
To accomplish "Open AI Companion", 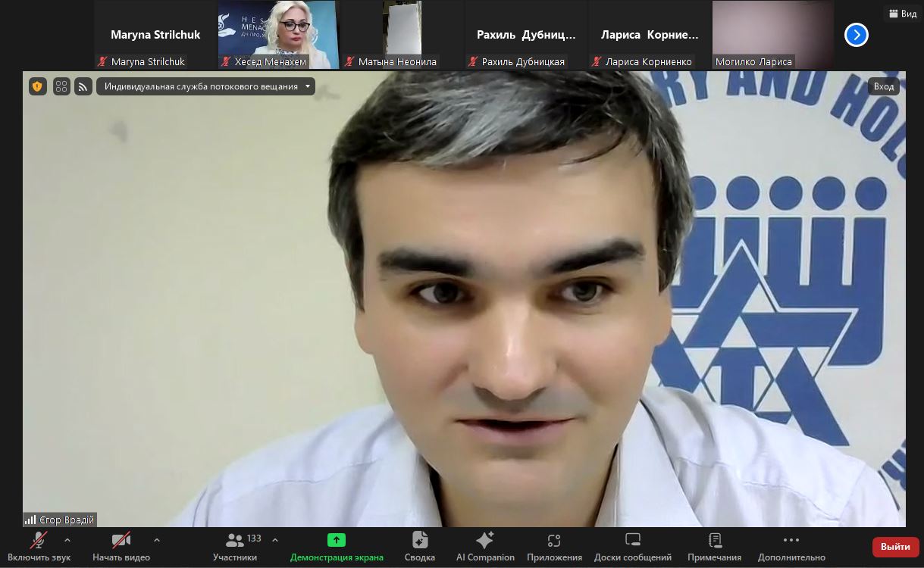I will [x=485, y=546].
